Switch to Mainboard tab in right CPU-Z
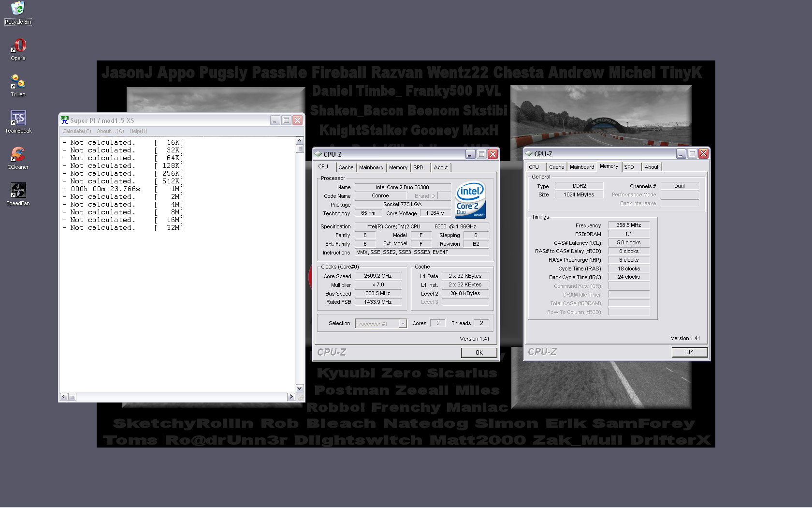This screenshot has width=812, height=508. [x=582, y=167]
